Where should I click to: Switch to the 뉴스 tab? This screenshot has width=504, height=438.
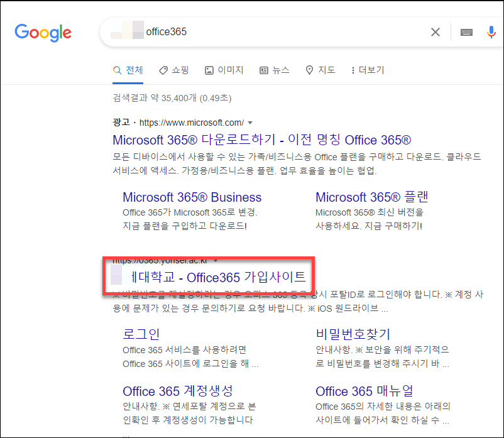coord(275,70)
